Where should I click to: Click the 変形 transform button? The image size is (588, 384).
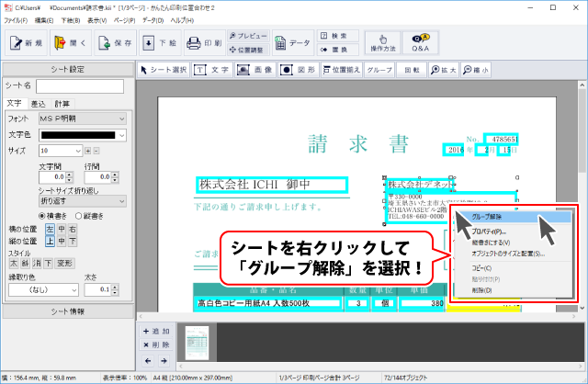pyautogui.click(x=65, y=264)
